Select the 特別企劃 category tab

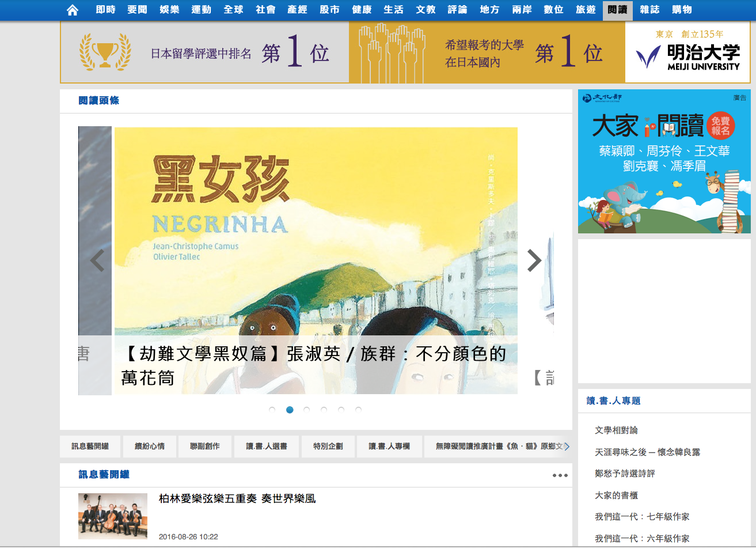tap(328, 446)
